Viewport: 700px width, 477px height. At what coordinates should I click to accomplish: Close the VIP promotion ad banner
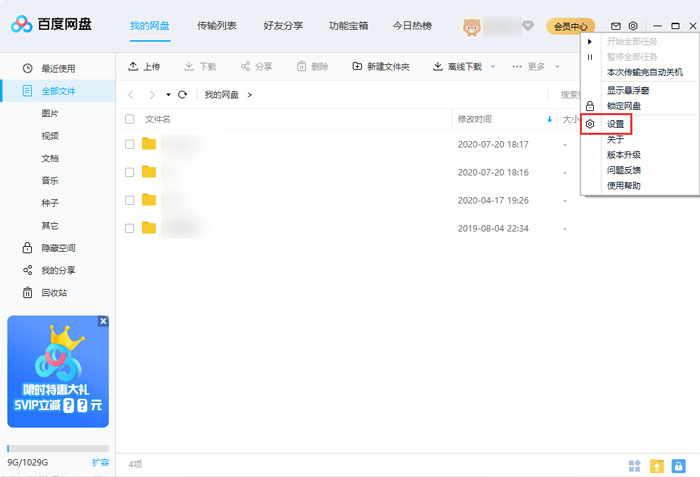coord(103,321)
